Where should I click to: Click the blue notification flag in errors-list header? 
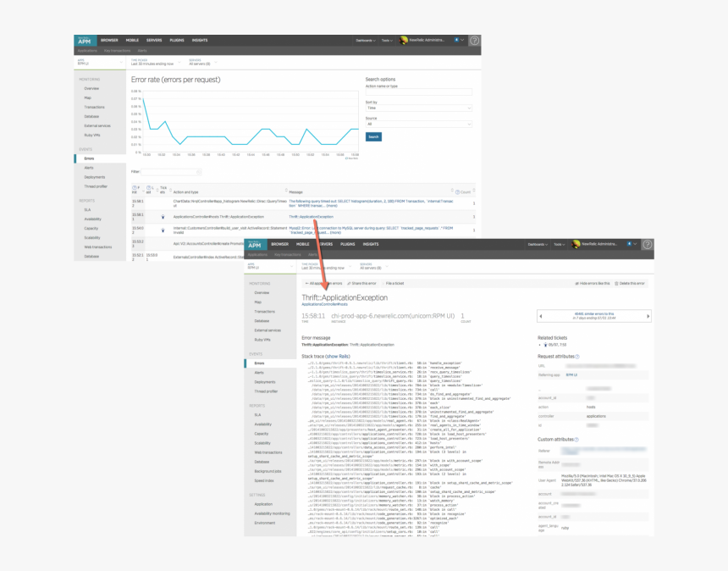456,40
